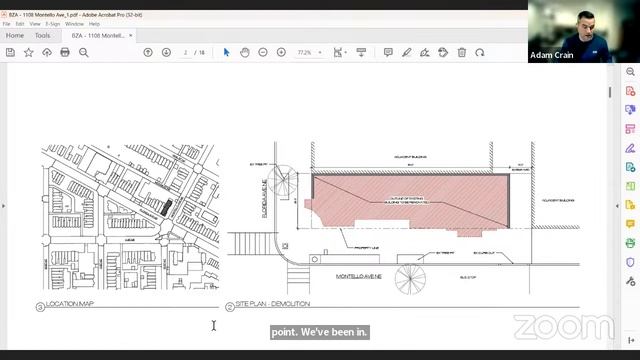Zoom in with plus icon
This screenshot has width=640, height=360.
[x=281, y=52]
